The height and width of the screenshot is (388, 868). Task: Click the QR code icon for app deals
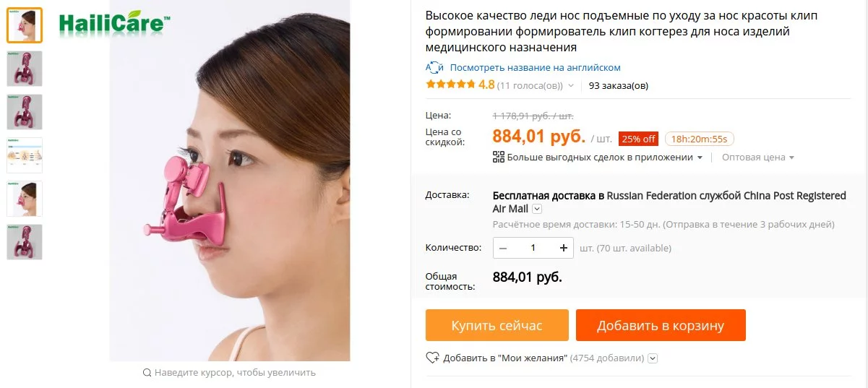pos(498,157)
